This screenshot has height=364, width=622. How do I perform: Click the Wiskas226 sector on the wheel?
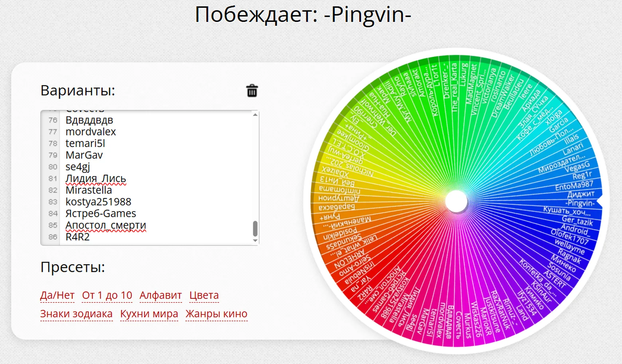coord(477,319)
